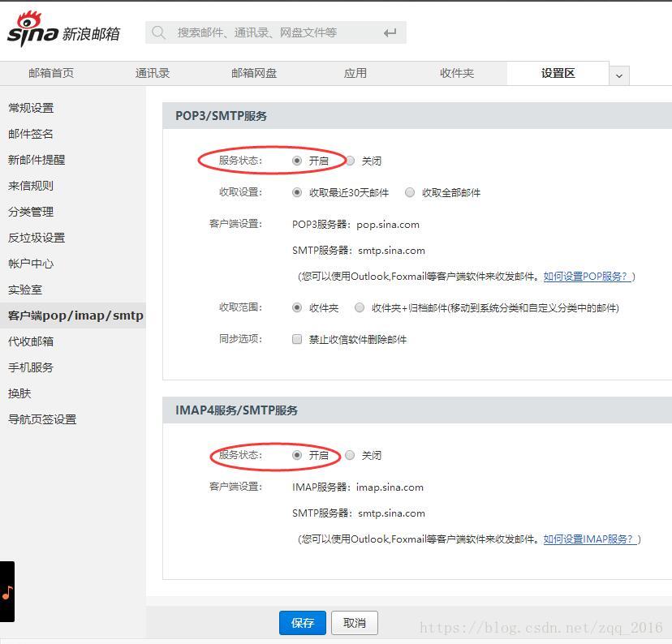The height and width of the screenshot is (644, 672).
Task: Select 客户端pop/imap/smtp sidebar item
Action: 73,316
